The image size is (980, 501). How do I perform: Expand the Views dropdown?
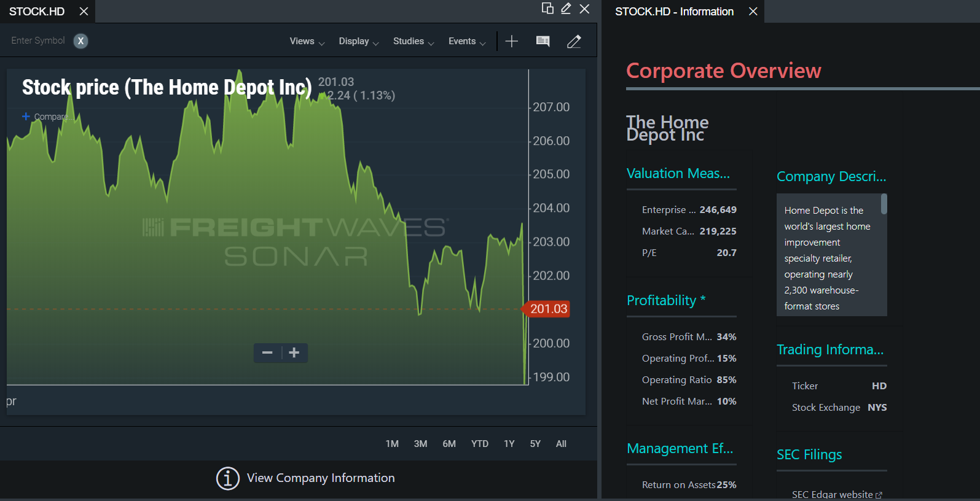307,41
